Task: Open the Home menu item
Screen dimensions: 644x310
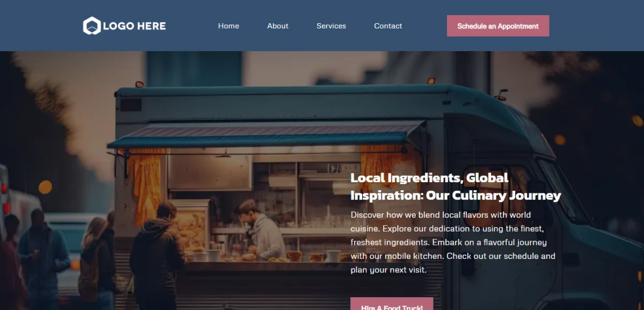Action: pyautogui.click(x=229, y=26)
